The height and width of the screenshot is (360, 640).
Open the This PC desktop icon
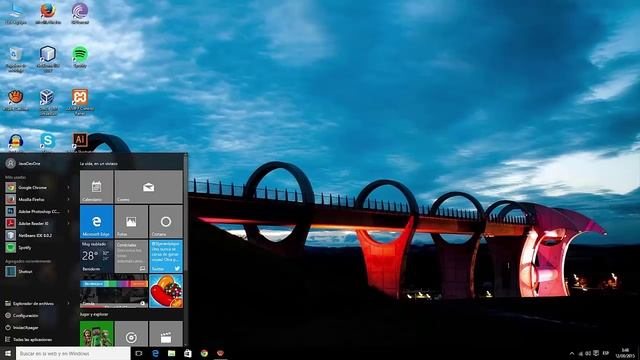click(x=16, y=13)
